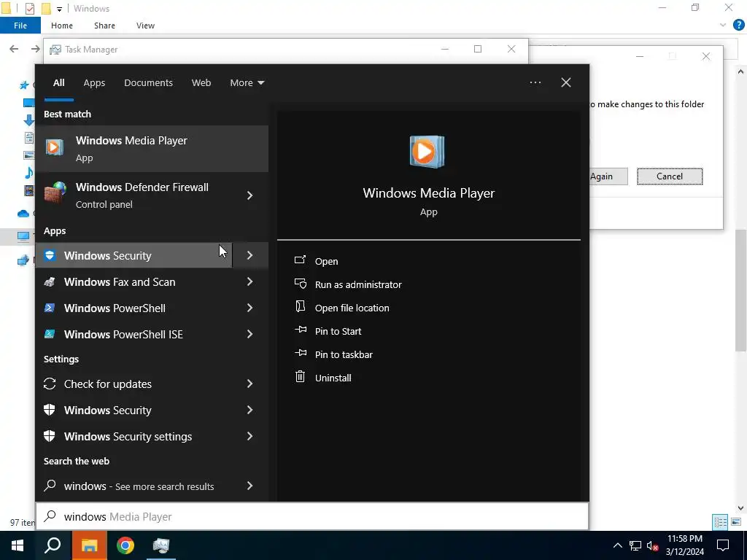
Task: Expand Windows PowerShell result arrow
Action: coord(250,308)
